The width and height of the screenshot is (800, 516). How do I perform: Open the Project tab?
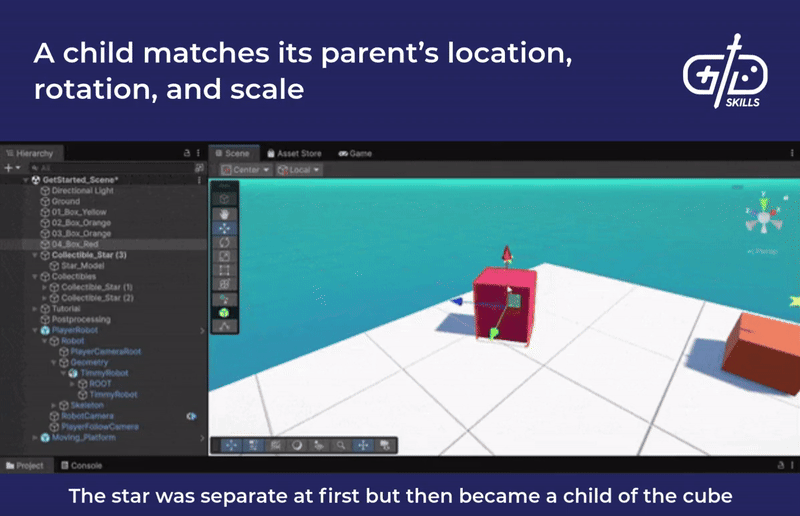pyautogui.click(x=26, y=465)
